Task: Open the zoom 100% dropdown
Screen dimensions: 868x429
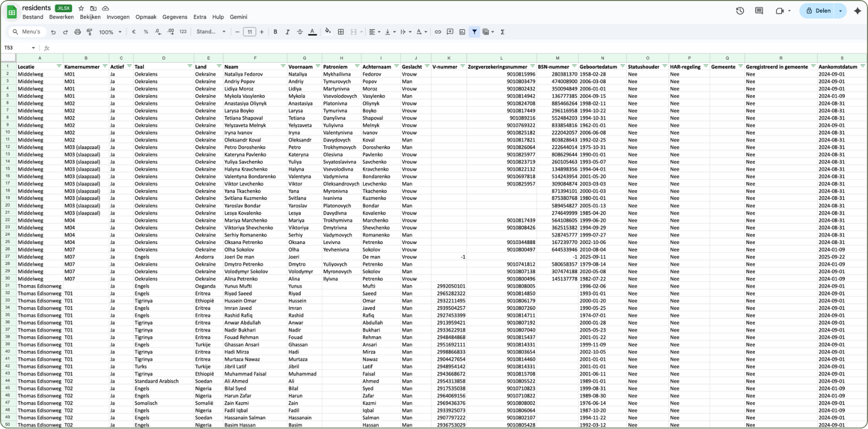Action: coord(110,32)
